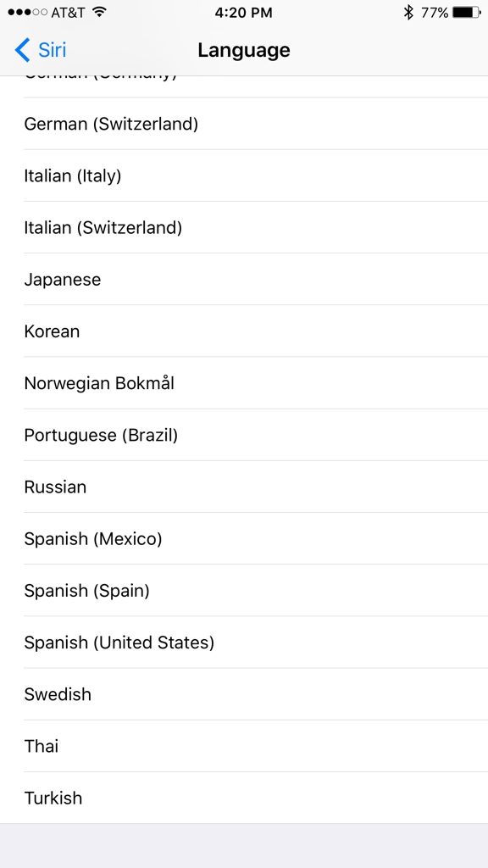Choose Norwegian Bokmål
The image size is (488, 868).
[244, 383]
